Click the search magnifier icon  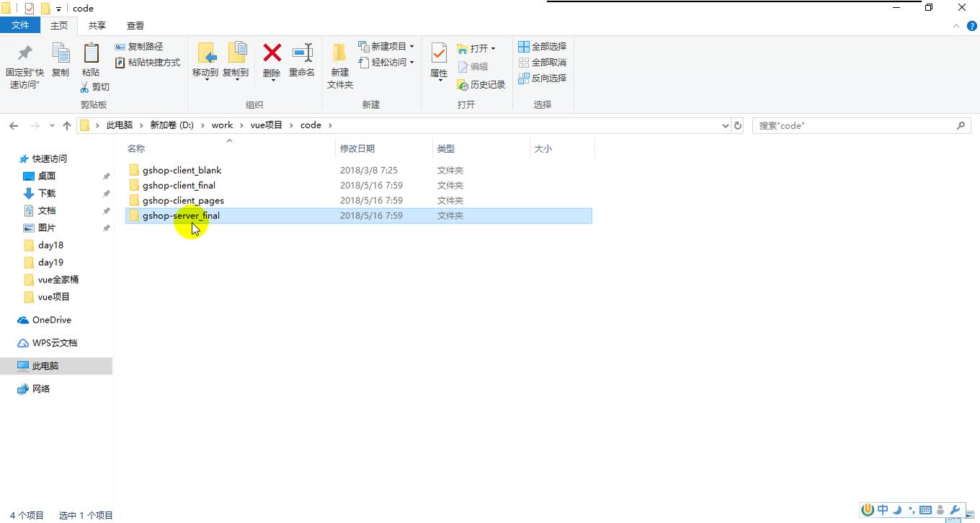[961, 125]
